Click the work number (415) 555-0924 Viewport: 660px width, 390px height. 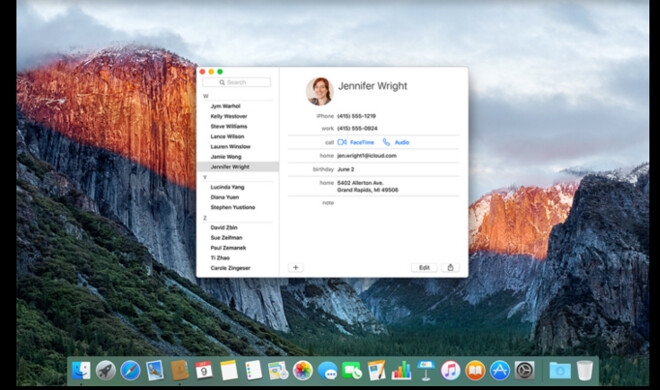coord(357,128)
